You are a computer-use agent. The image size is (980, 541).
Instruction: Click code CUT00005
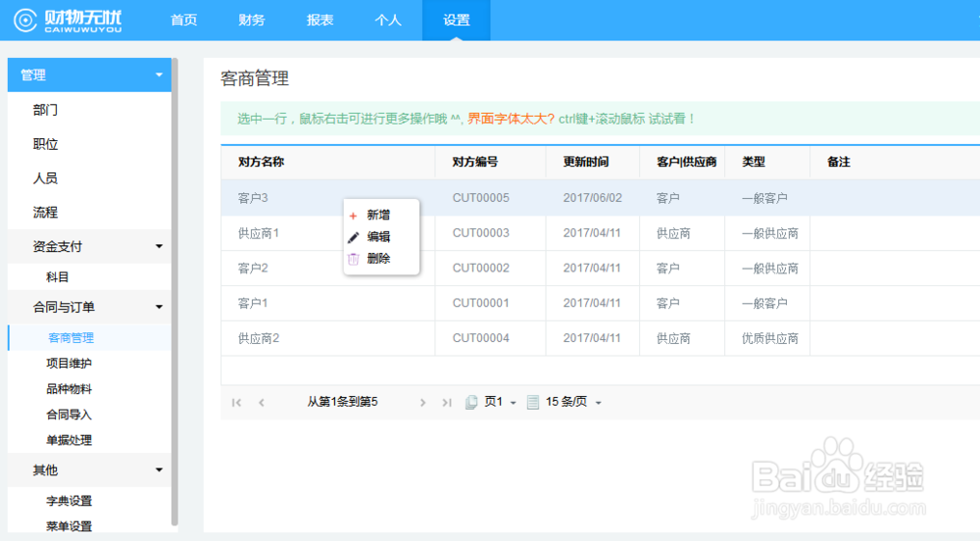coord(480,198)
